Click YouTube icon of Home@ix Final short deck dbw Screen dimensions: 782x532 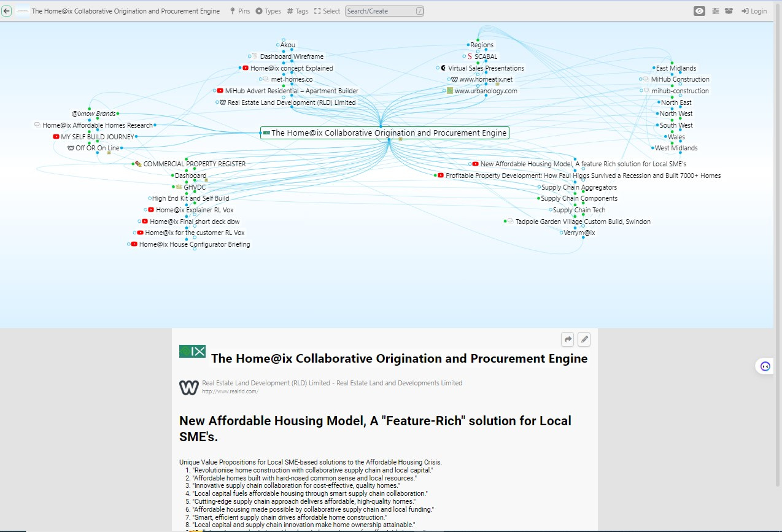pyautogui.click(x=145, y=222)
